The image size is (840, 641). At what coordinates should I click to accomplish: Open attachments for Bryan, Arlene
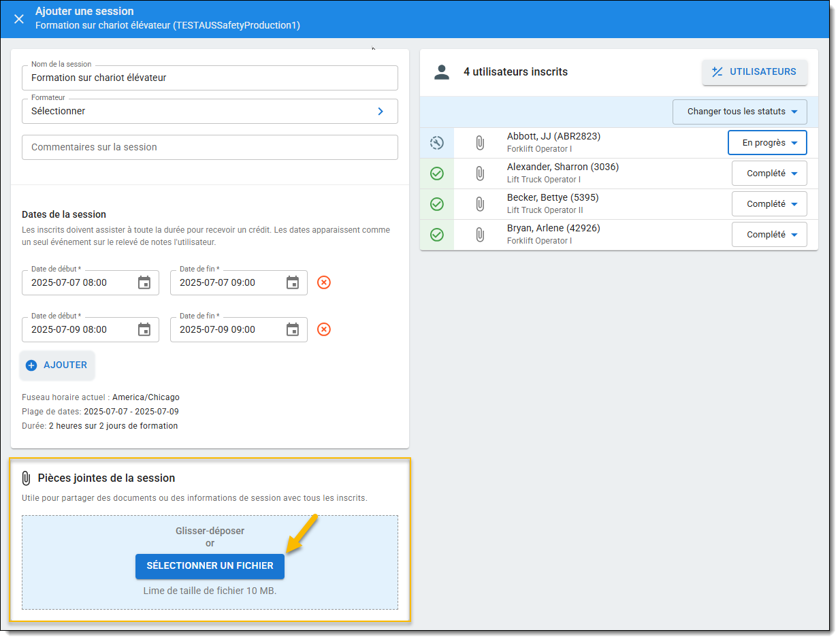[480, 235]
